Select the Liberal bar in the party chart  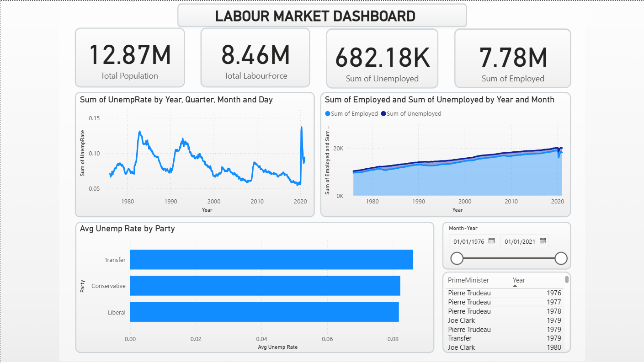tap(264, 312)
